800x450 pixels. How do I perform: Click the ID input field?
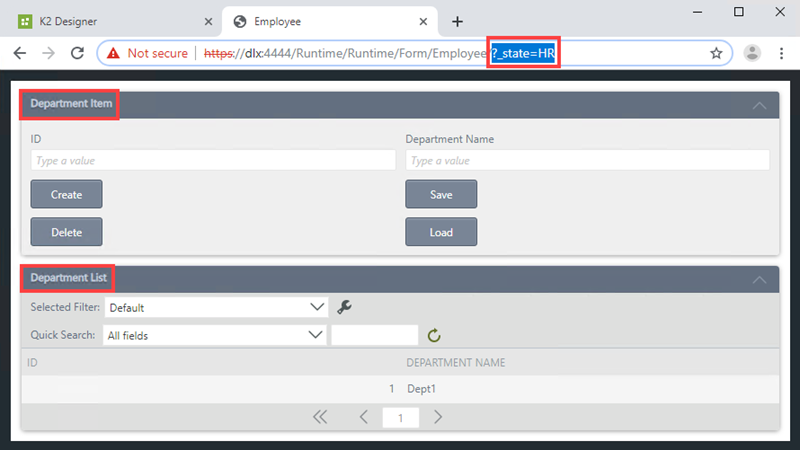point(213,160)
